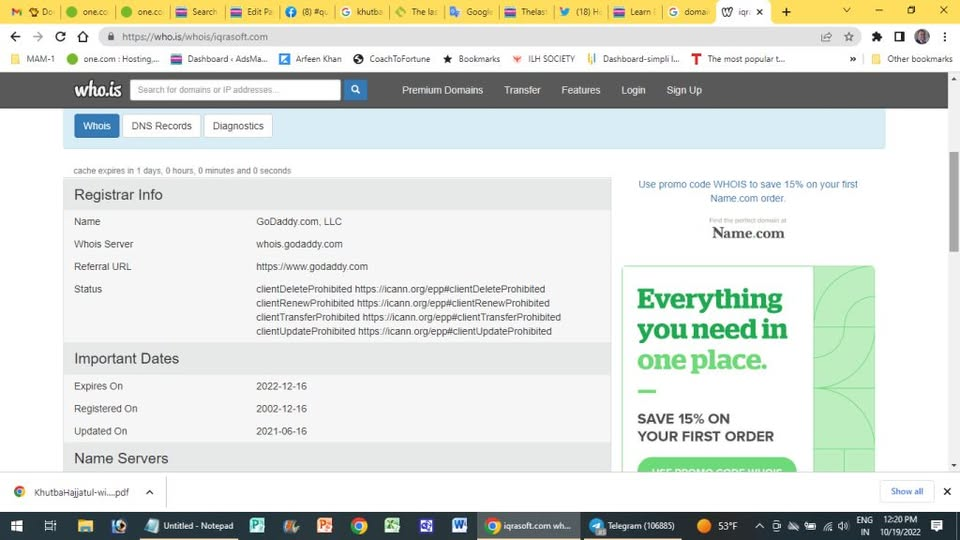Open the Diagnostics tab

[238, 126]
